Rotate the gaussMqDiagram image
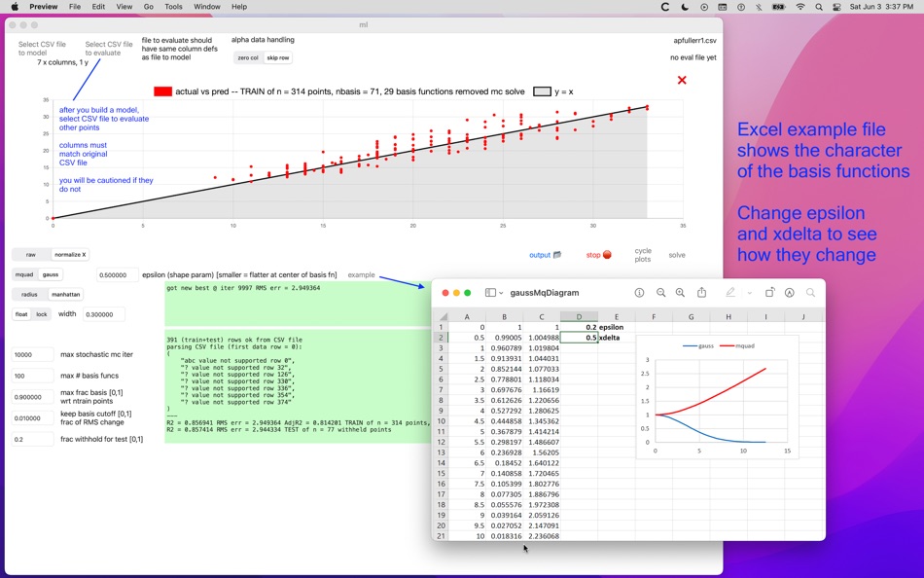The height and width of the screenshot is (578, 924). (x=769, y=293)
